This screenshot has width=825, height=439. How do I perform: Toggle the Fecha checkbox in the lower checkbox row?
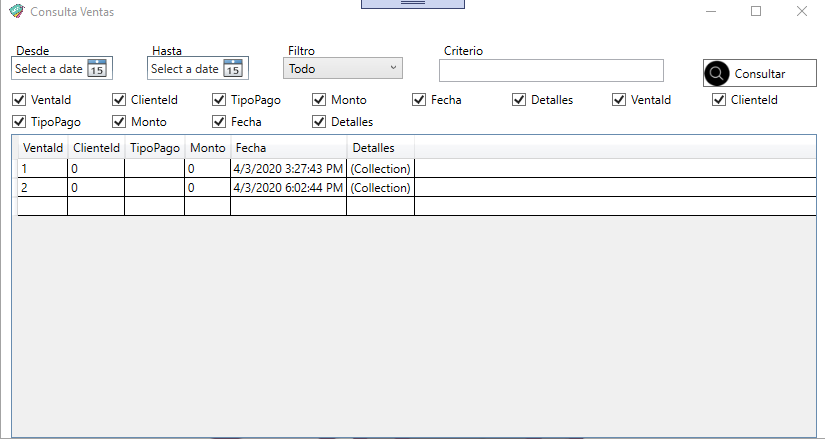[219, 122]
